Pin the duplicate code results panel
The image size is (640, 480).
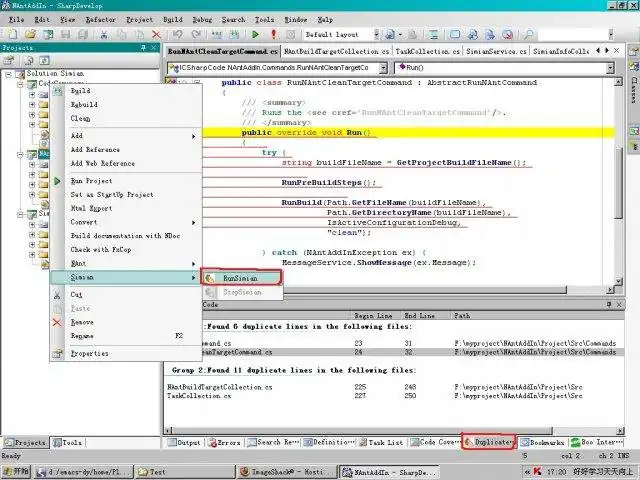609,304
